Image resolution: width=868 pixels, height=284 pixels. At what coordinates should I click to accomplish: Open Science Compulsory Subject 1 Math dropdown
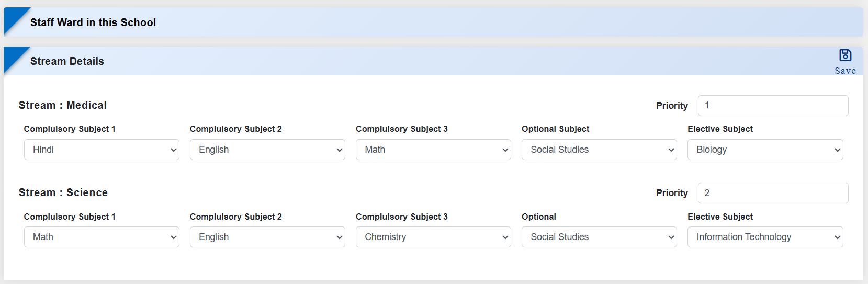[102, 237]
